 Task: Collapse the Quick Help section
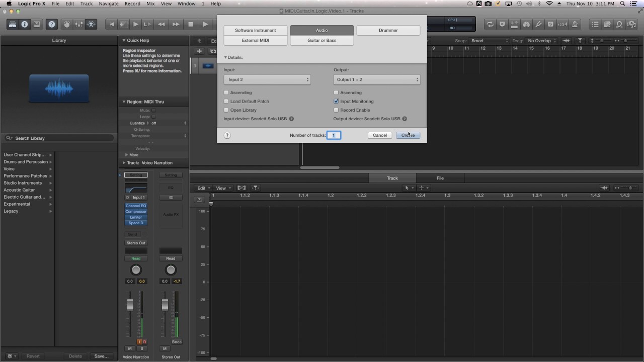pos(124,40)
